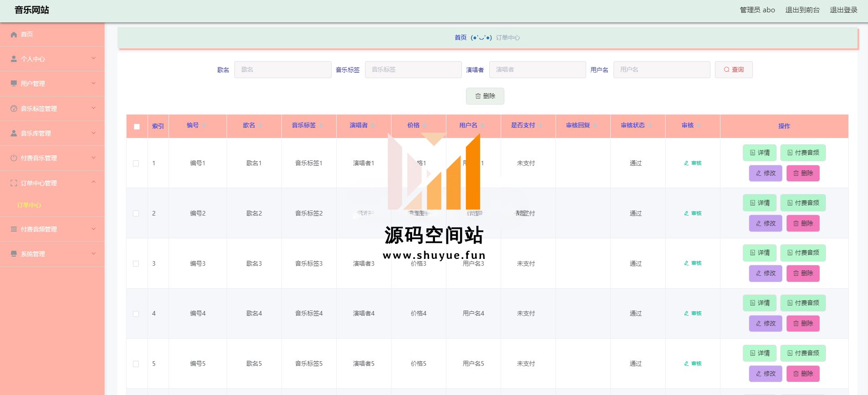The width and height of the screenshot is (868, 395).
Task: Expand the 系统管理 menu chevron
Action: (x=94, y=253)
